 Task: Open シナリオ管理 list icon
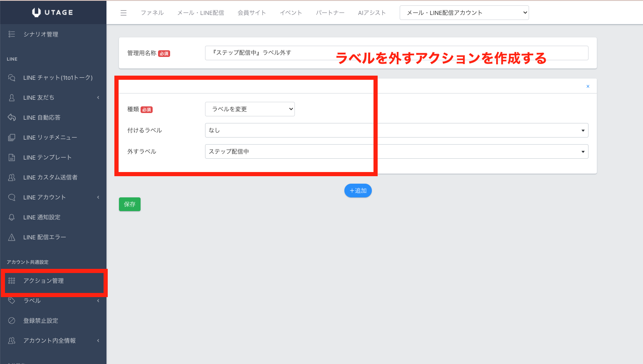12,34
